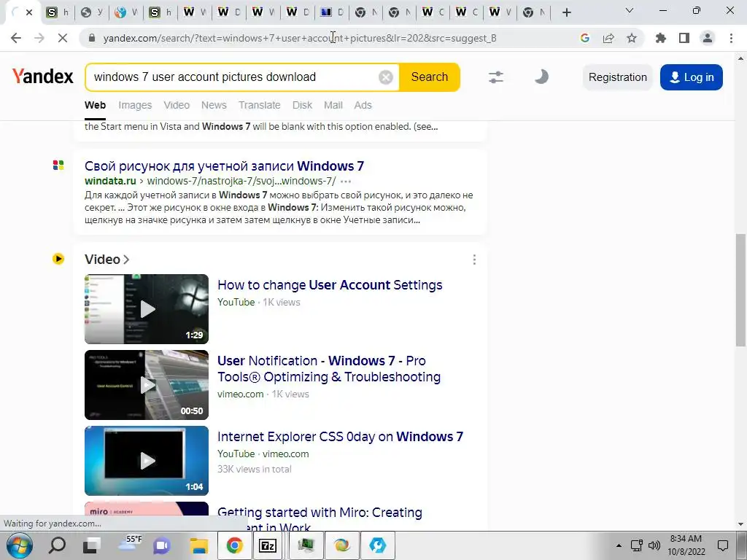Open the search settings sliders icon
The image size is (747, 560).
click(x=496, y=77)
